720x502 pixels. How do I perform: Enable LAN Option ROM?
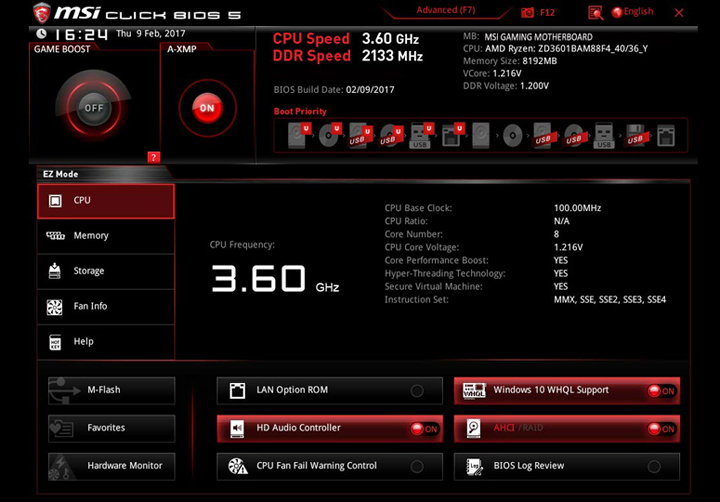(417, 391)
